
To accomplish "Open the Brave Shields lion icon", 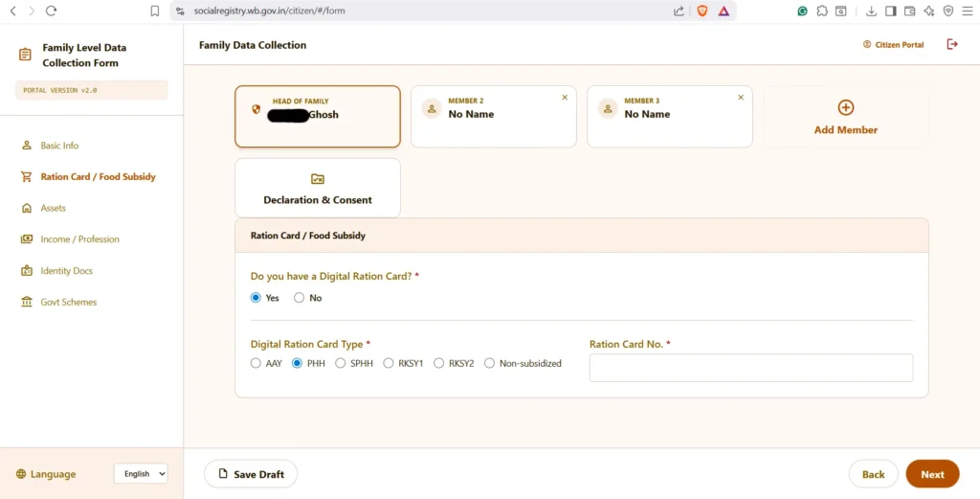I will click(x=702, y=11).
